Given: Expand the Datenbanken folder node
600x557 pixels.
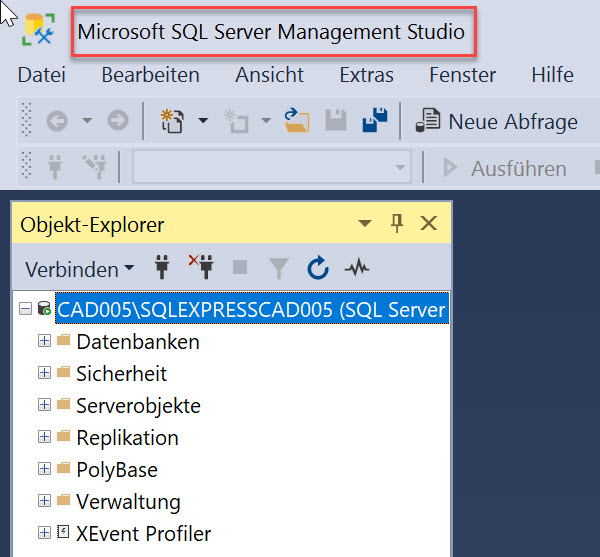Looking at the screenshot, I should (x=44, y=342).
